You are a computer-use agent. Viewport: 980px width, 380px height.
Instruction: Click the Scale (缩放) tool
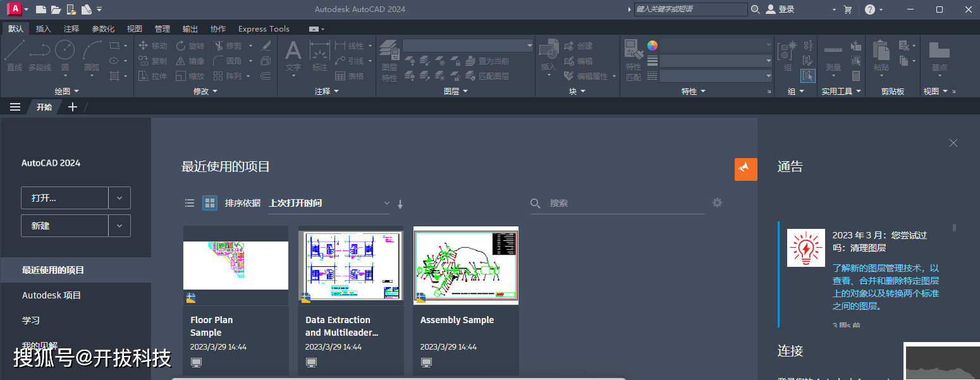click(x=190, y=76)
